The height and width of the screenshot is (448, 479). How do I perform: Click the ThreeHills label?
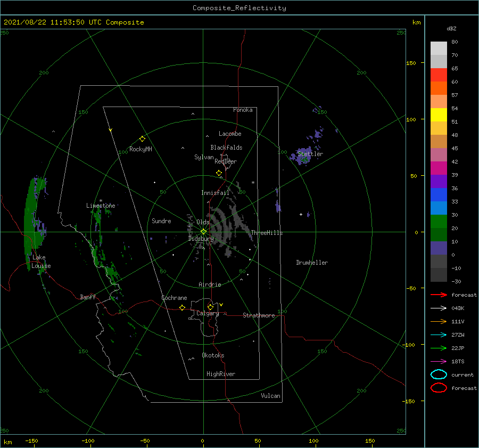point(267,233)
